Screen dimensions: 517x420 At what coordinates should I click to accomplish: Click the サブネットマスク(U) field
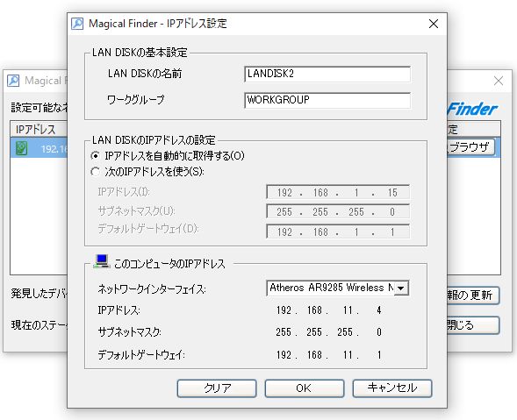pyautogui.click(x=338, y=212)
